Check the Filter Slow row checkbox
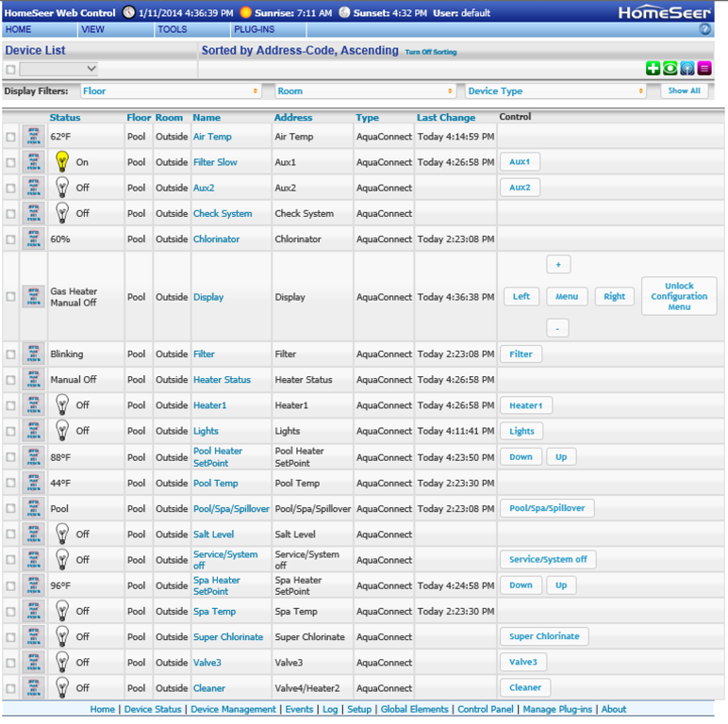The width and height of the screenshot is (728, 724). tap(10, 162)
